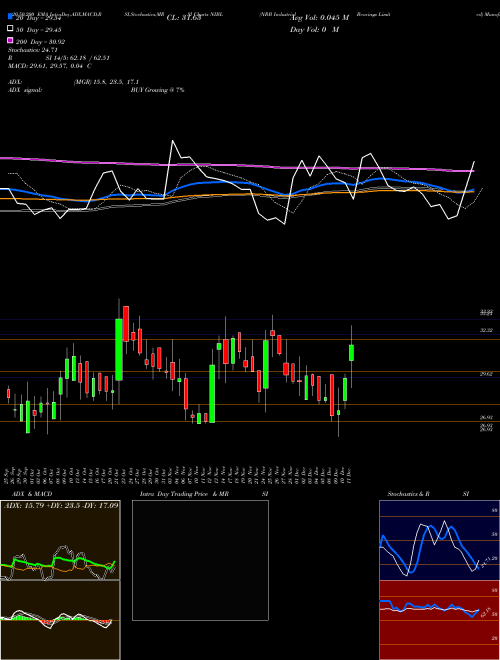The height and width of the screenshot is (660, 500).
Task: Click the 'BUY Growing @ 7%' signal text
Action: [x=157, y=90]
